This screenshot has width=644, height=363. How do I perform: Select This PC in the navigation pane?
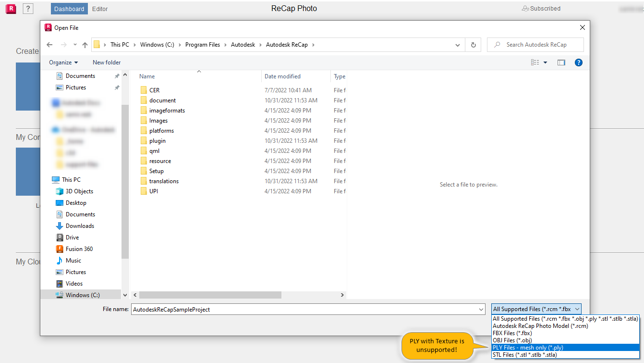pos(66,180)
